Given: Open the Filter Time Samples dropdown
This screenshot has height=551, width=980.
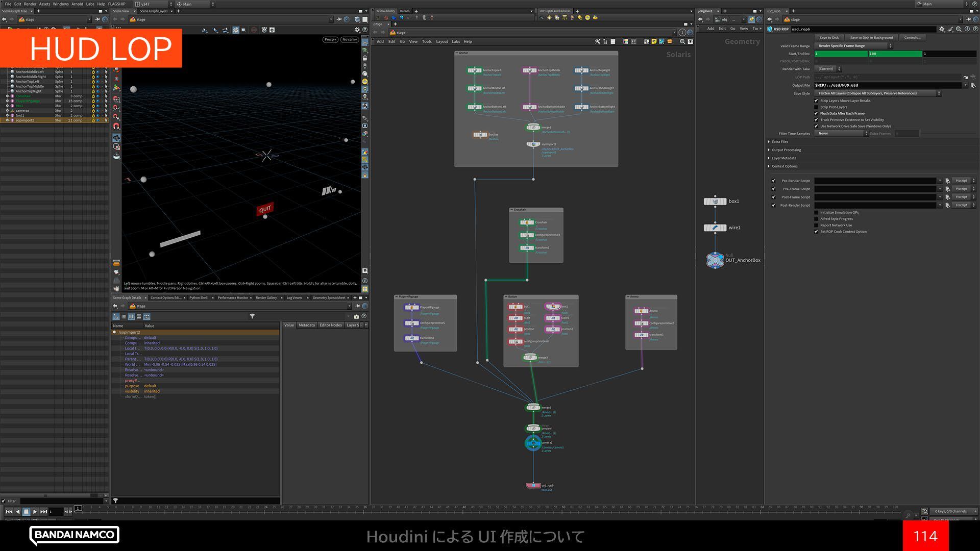Looking at the screenshot, I should pos(841,133).
